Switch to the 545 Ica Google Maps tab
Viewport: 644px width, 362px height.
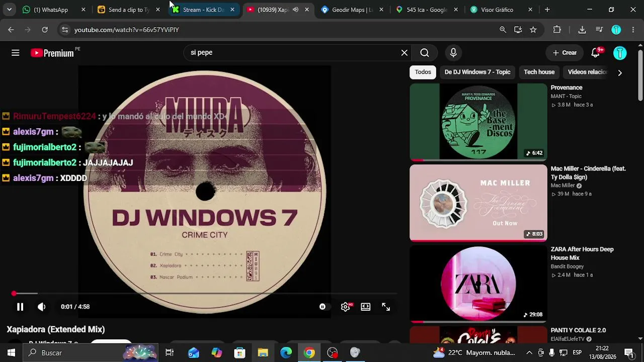[427, 10]
